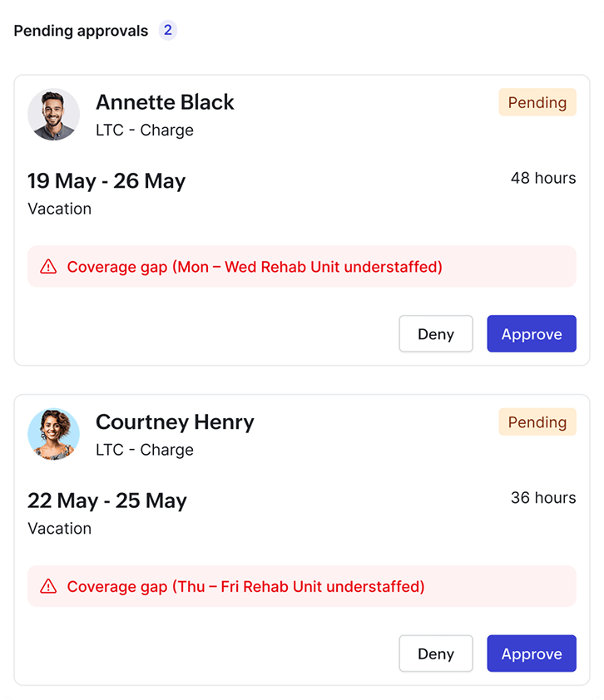Click the Pending approvals section heading

[x=81, y=31]
